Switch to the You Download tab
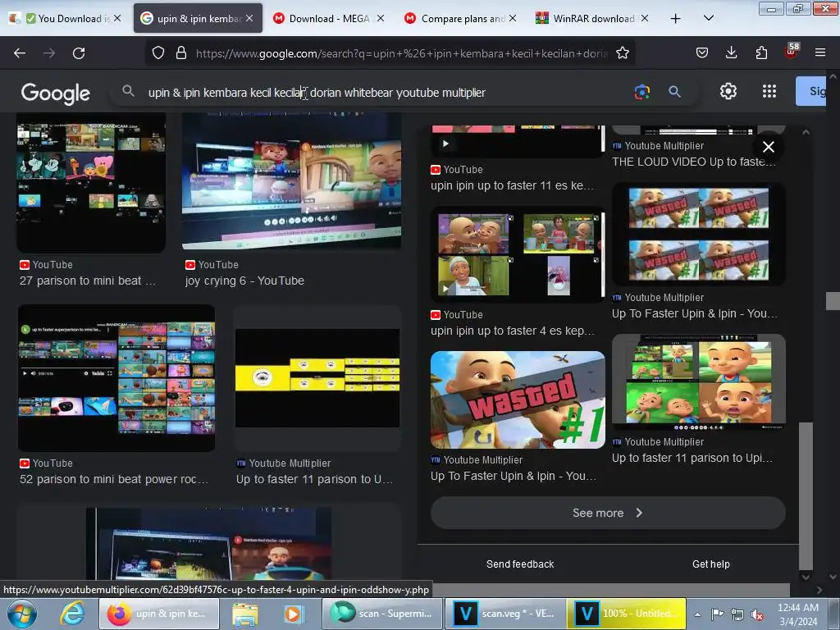The width and height of the screenshot is (840, 630). 66,19
